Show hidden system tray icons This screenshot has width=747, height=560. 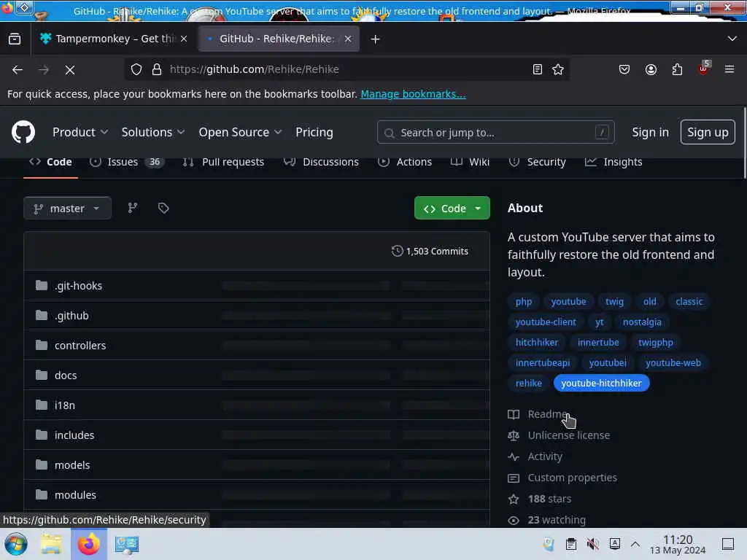click(x=635, y=544)
